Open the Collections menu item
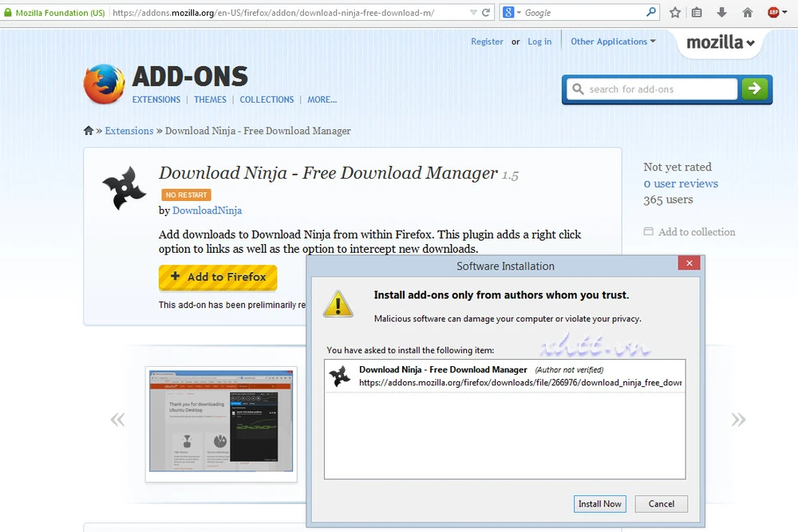 (267, 100)
